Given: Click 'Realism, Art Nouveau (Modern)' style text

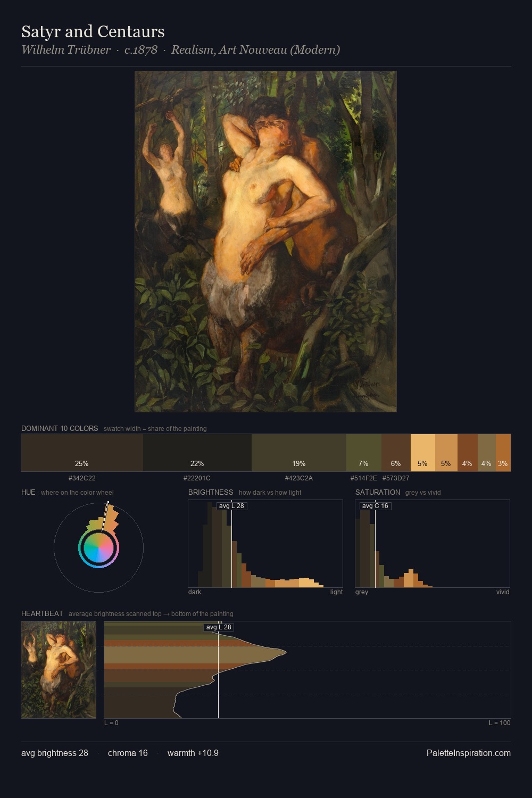Looking at the screenshot, I should (255, 50).
